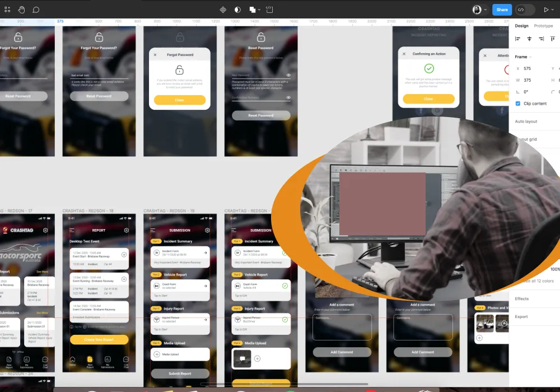The image size is (560, 392).
Task: Select the Comment tool
Action: pyautogui.click(x=36, y=10)
